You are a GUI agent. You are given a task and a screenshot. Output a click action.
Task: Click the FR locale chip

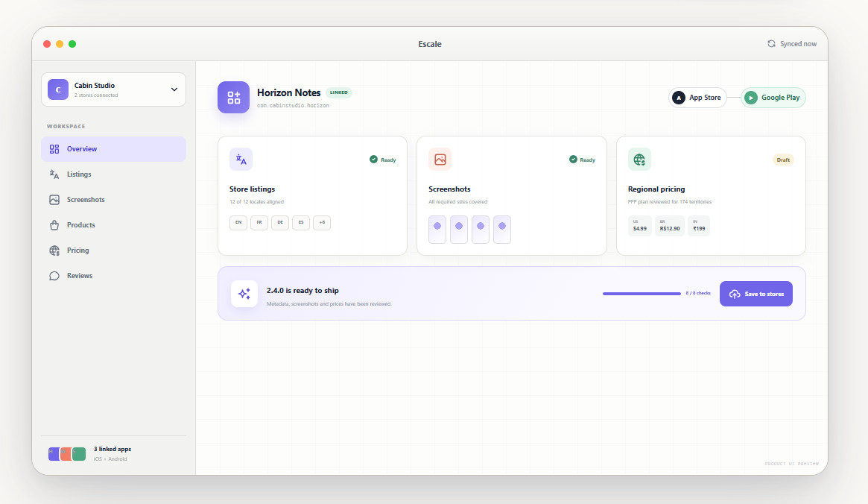click(259, 223)
